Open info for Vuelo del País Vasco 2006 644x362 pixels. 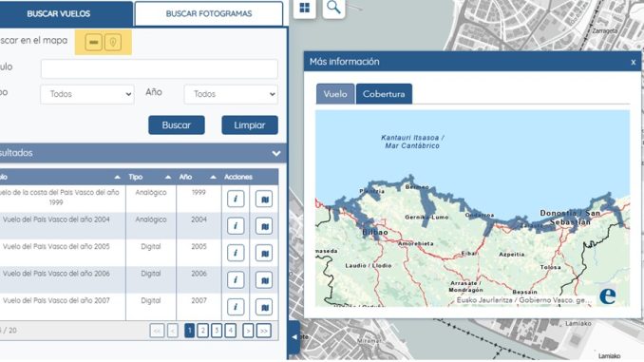[x=236, y=280]
